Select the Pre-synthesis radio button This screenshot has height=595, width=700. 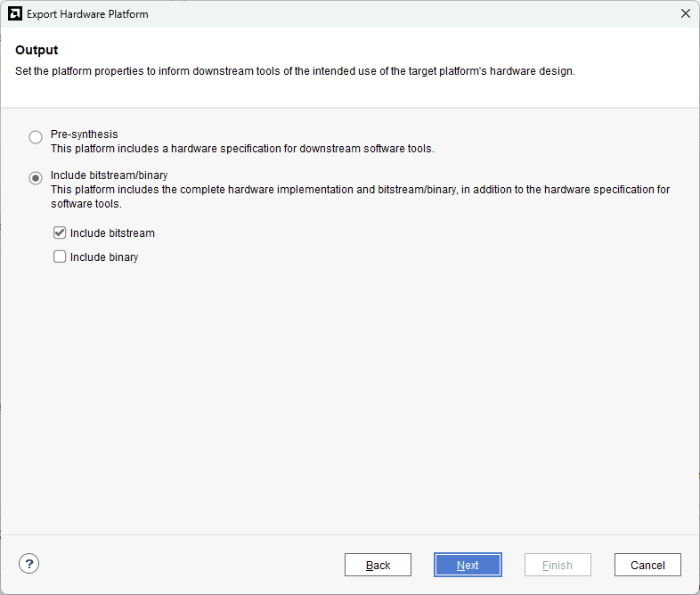point(36,137)
